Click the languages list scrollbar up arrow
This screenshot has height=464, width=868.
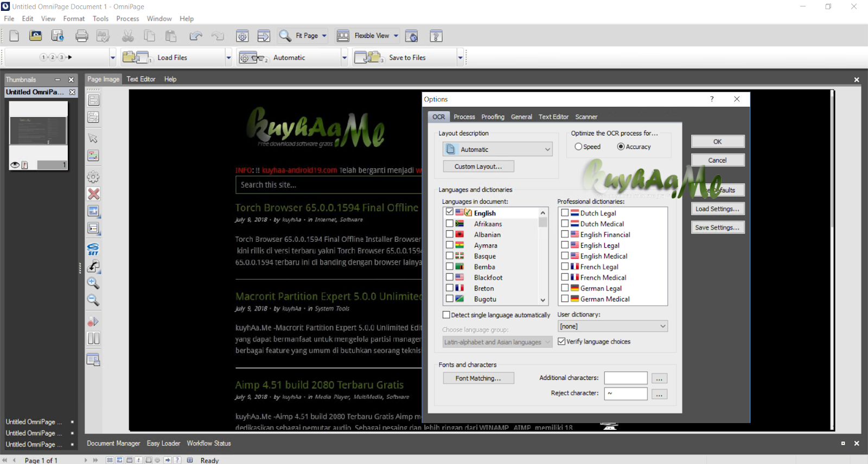[542, 212]
